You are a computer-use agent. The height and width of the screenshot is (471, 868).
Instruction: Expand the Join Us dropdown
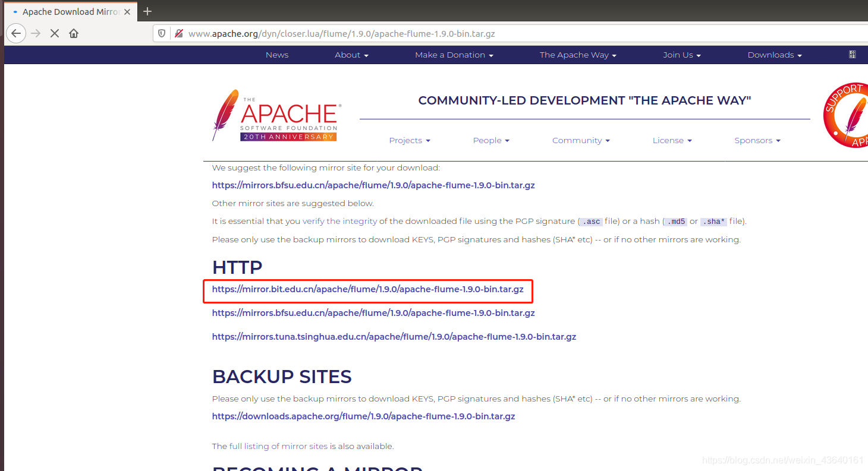click(682, 55)
